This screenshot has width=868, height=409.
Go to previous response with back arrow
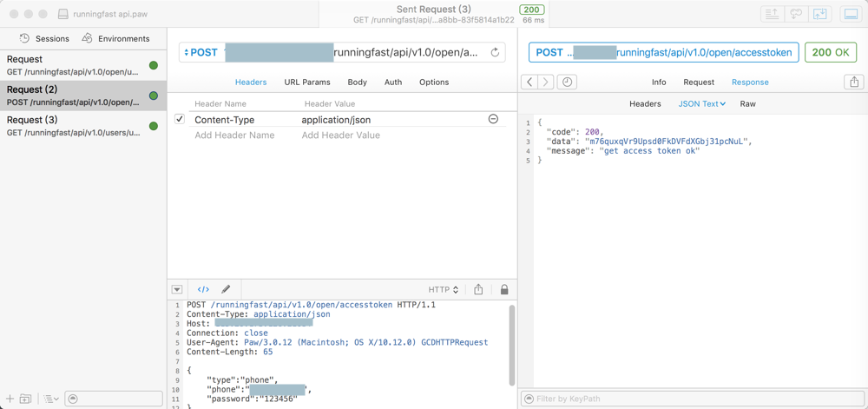[529, 82]
